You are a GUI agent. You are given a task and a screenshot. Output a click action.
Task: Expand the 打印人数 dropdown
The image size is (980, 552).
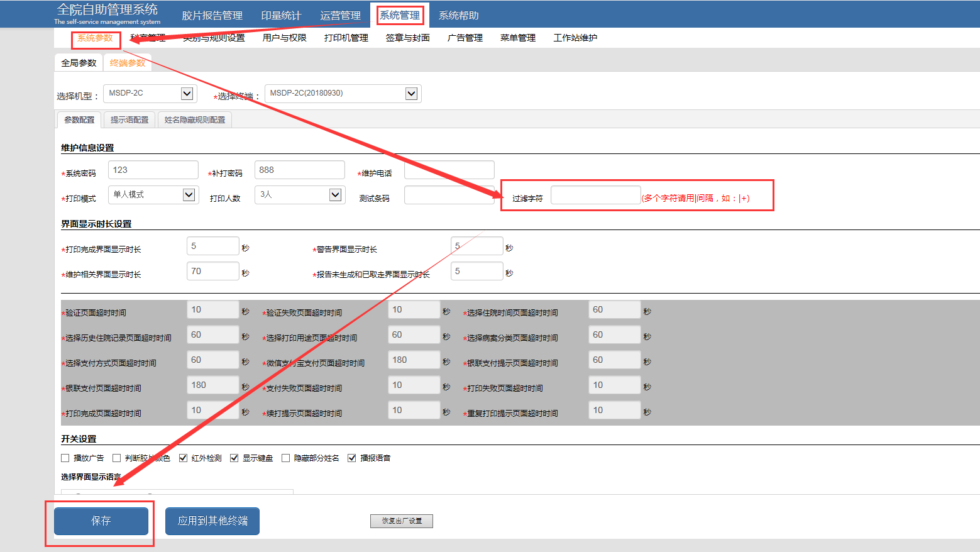[335, 195]
